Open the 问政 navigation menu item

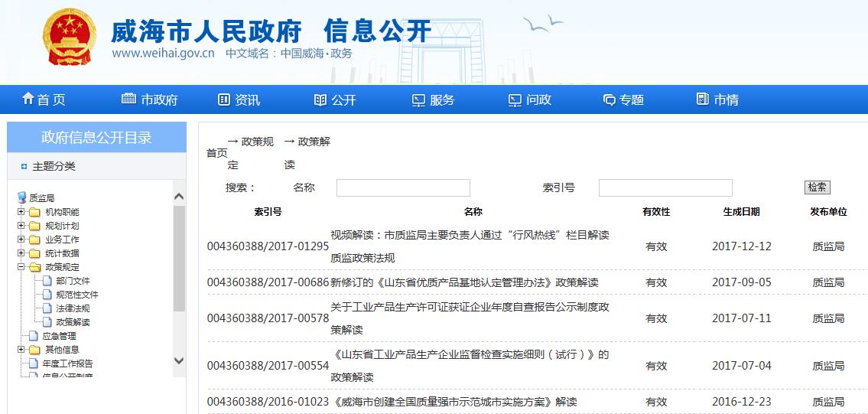(x=530, y=99)
